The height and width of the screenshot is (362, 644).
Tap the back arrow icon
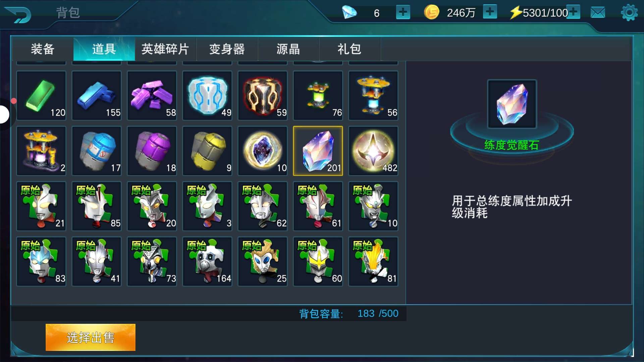click(18, 15)
